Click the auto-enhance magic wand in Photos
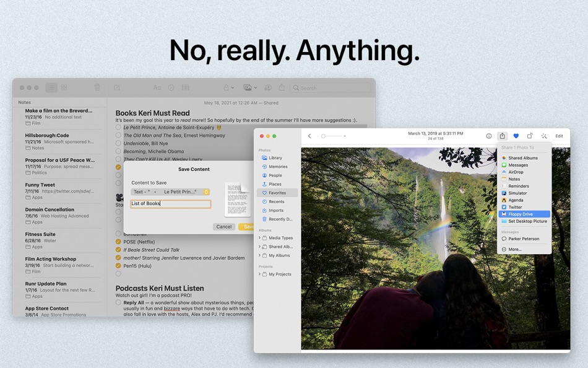 [544, 136]
